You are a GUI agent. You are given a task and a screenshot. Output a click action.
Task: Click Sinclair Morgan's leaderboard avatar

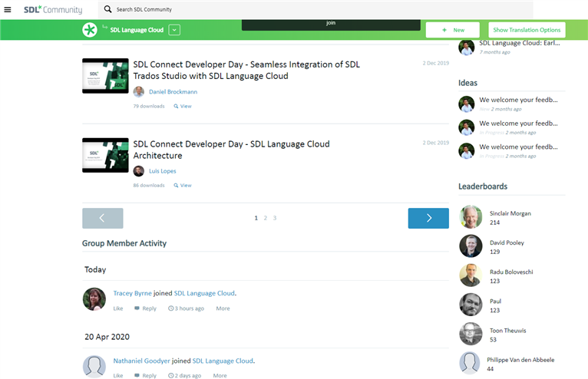471,216
